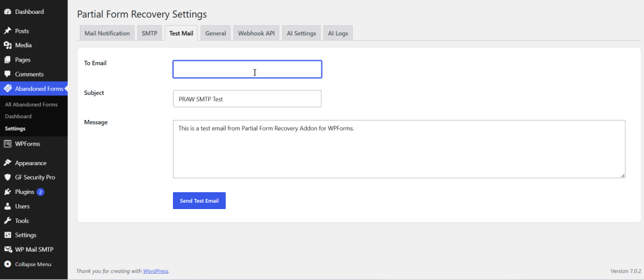Click the To Email field label
Image resolution: width=644 pixels, height=280 pixels.
(x=96, y=63)
